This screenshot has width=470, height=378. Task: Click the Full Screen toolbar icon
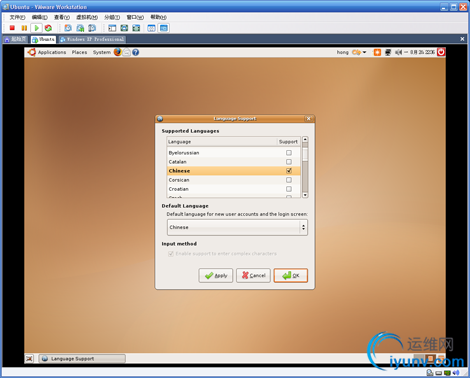136,28
